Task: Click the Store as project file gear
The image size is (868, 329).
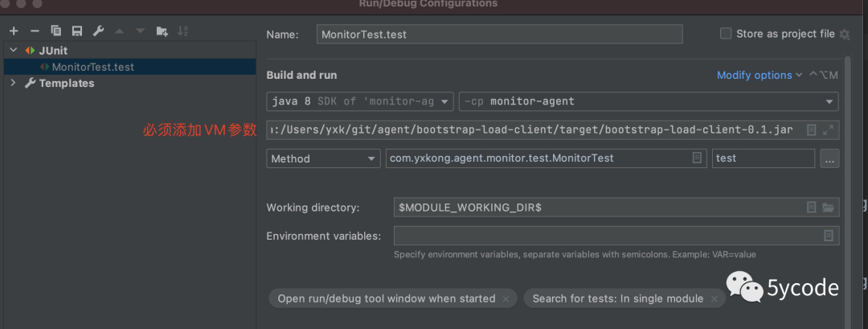Action: pyautogui.click(x=845, y=35)
